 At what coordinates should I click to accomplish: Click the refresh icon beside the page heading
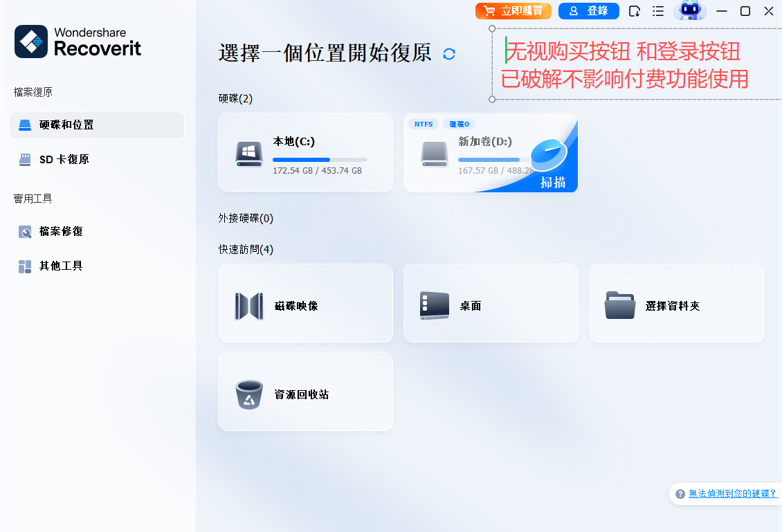449,54
